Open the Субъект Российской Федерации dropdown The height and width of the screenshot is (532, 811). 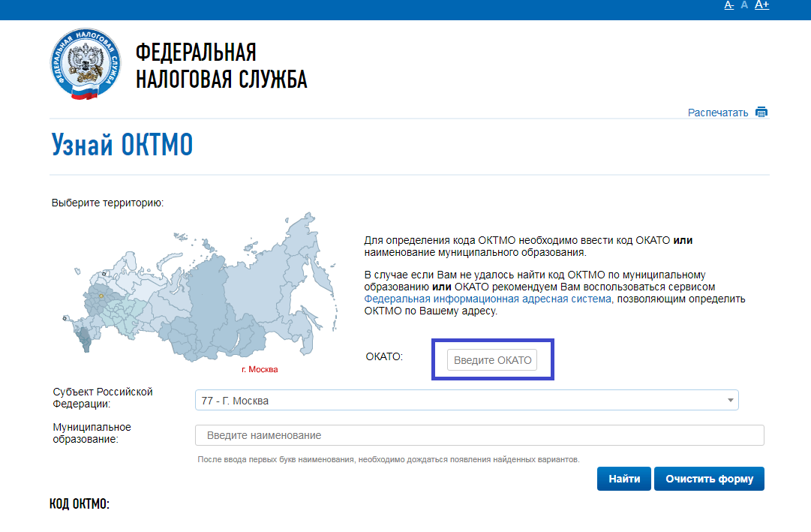click(465, 401)
